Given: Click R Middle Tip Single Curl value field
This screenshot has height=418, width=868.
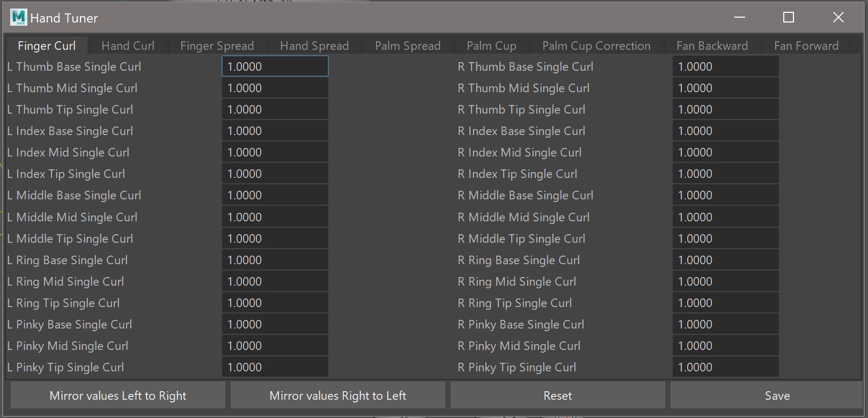Looking at the screenshot, I should click(726, 238).
